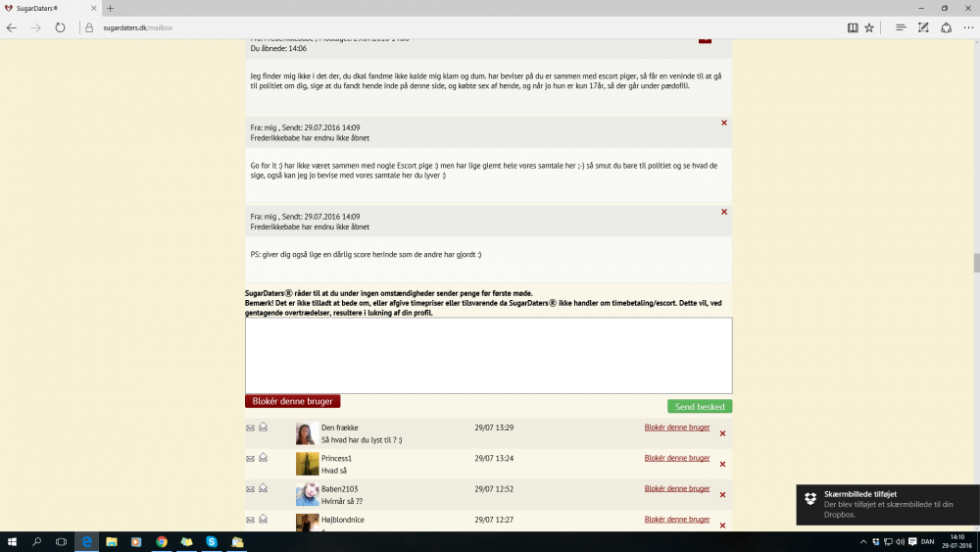Delete the 'PS: giver dig' sent message
Screen dimensions: 980x552
[x=724, y=212]
